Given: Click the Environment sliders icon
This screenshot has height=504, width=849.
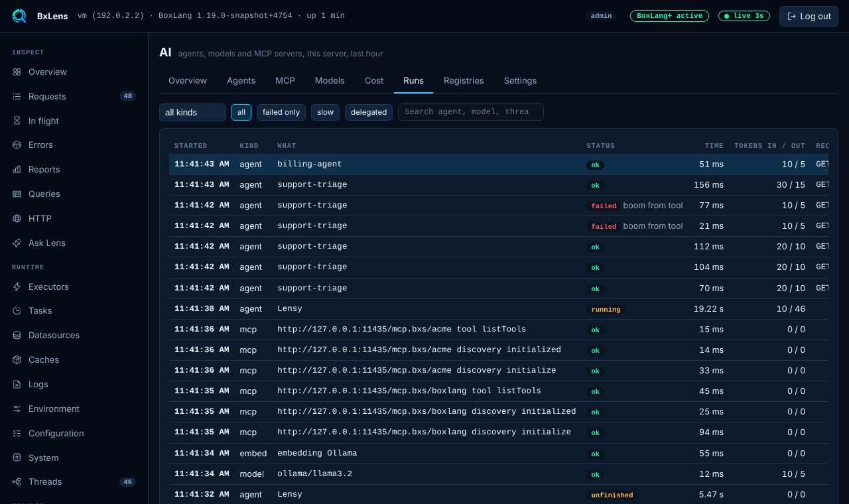Looking at the screenshot, I should [x=17, y=409].
